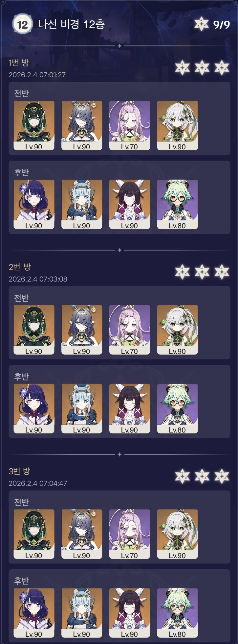The width and height of the screenshot is (238, 644).
Task: Select gray-haired Lv.90 character in chamber 2 first half
Action: coord(82,330)
